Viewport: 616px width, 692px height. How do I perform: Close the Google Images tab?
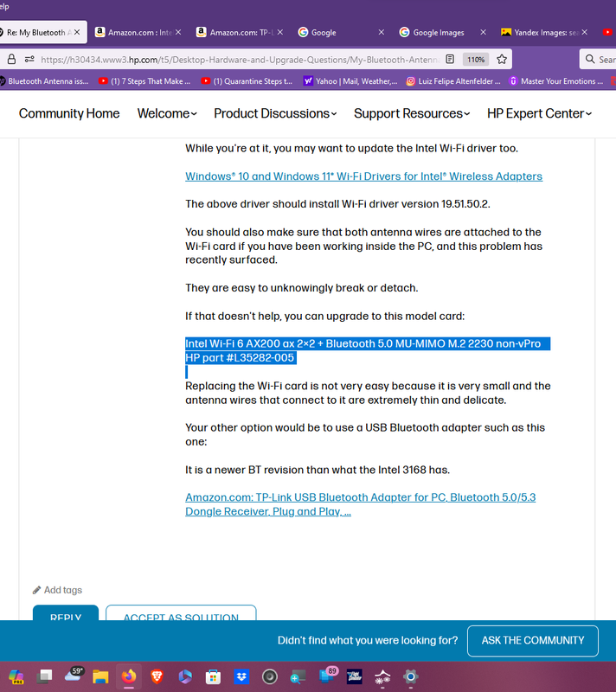click(483, 32)
